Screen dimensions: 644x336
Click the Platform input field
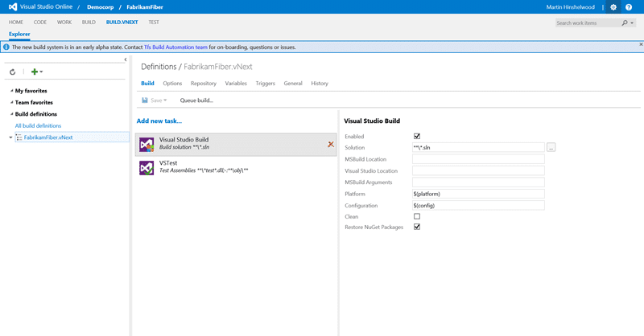[478, 194]
